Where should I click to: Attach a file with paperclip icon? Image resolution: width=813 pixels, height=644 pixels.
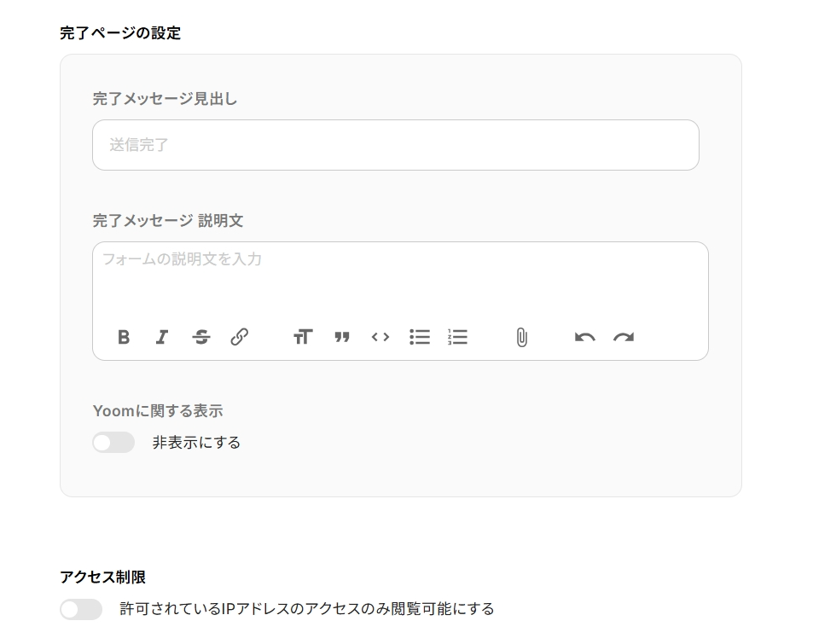tap(521, 337)
